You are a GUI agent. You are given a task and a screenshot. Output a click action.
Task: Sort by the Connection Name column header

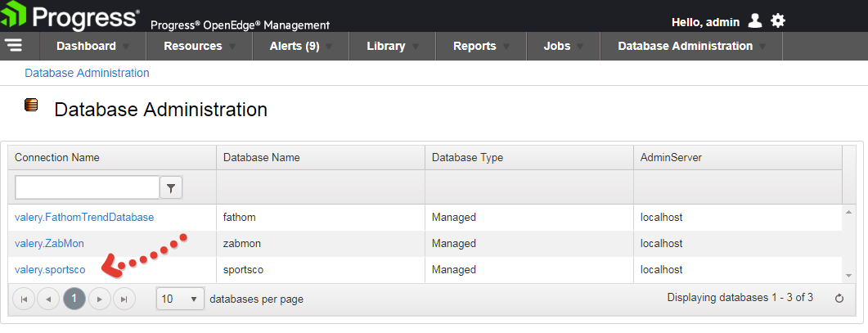click(x=112, y=157)
